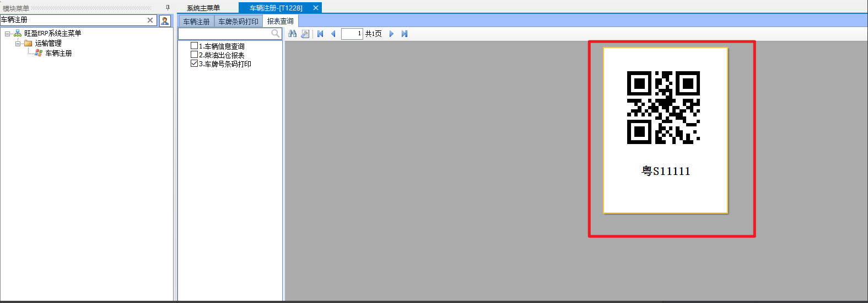Click the 模块菜单 panel title
Image resolution: width=868 pixels, height=303 pixels.
16,8
